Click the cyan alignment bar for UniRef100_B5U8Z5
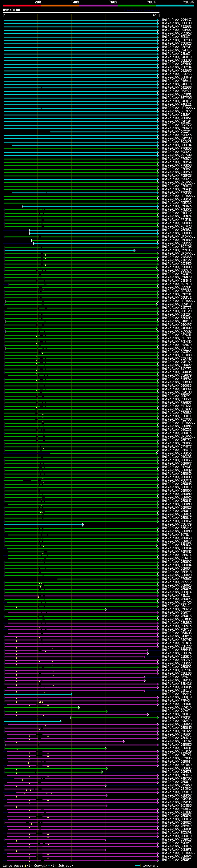The image size is (197, 868). point(90,206)
